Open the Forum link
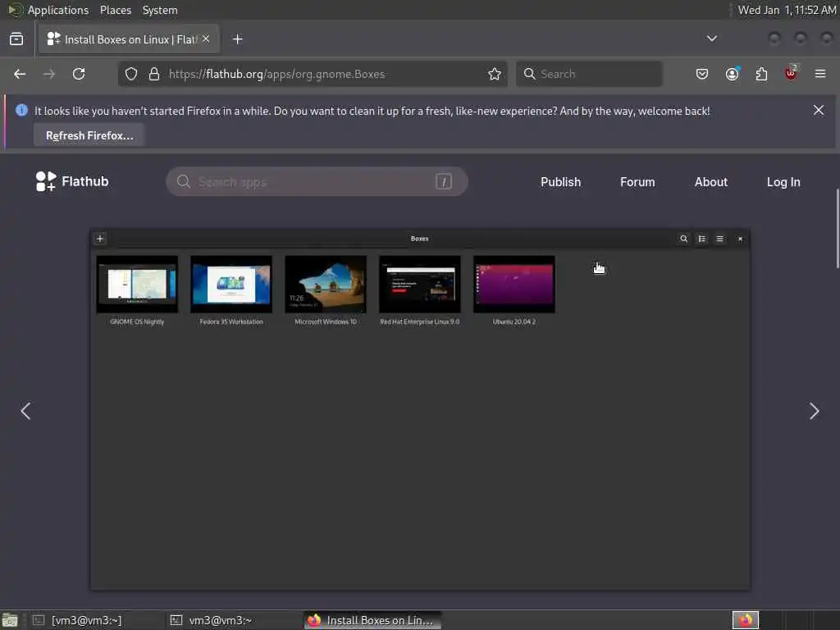Image resolution: width=840 pixels, height=630 pixels. click(637, 182)
